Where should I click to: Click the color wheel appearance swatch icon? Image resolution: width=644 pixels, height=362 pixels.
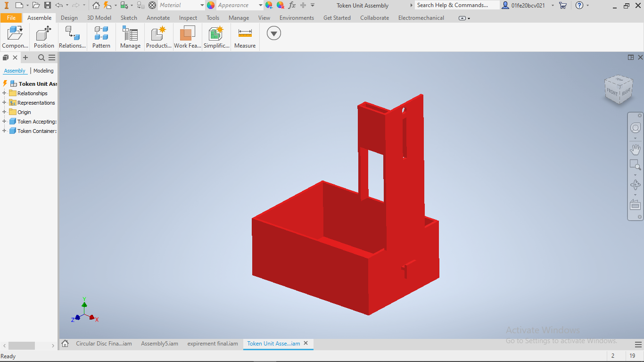point(211,5)
